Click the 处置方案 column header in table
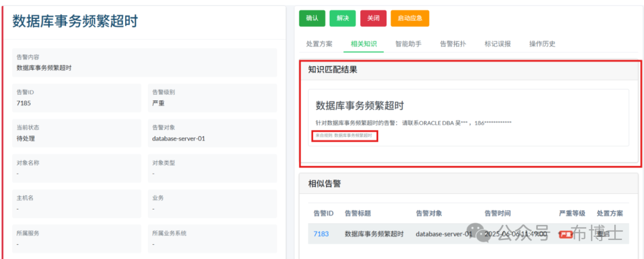The width and height of the screenshot is (644, 259). click(610, 214)
